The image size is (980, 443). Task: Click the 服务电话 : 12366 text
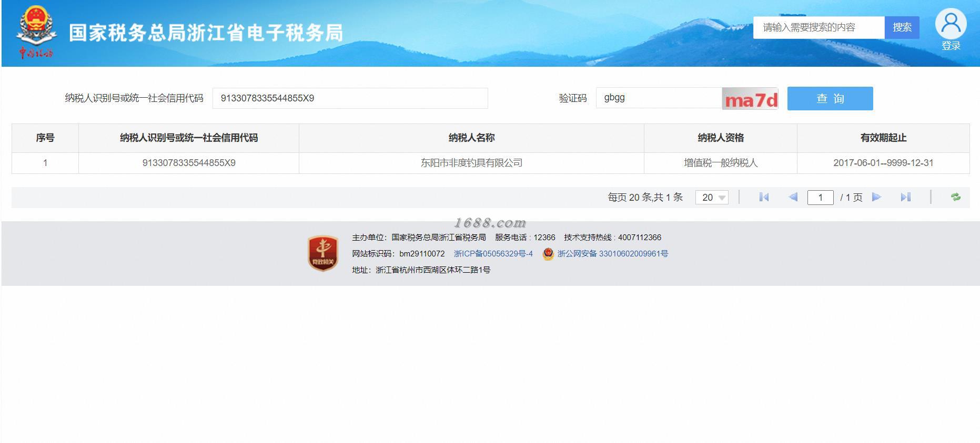coord(525,238)
